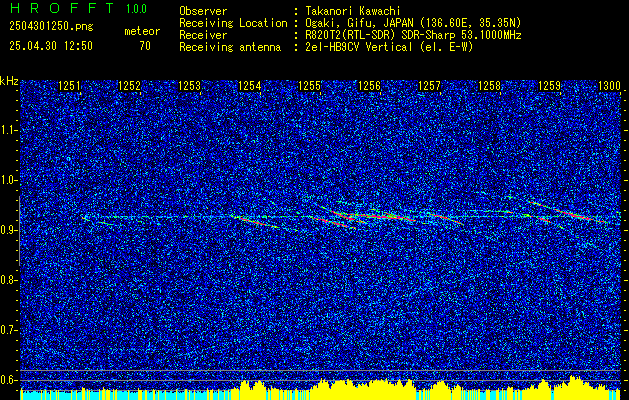Click the Receiver line with 53.1000MHz
Viewport: 629px width, 400px height.
tap(413, 35)
